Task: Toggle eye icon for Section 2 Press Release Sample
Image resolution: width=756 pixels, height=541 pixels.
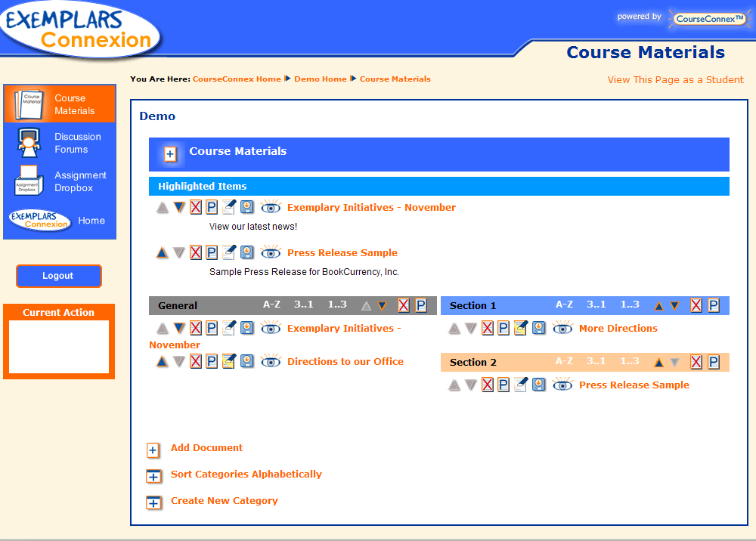Action: [x=562, y=385]
